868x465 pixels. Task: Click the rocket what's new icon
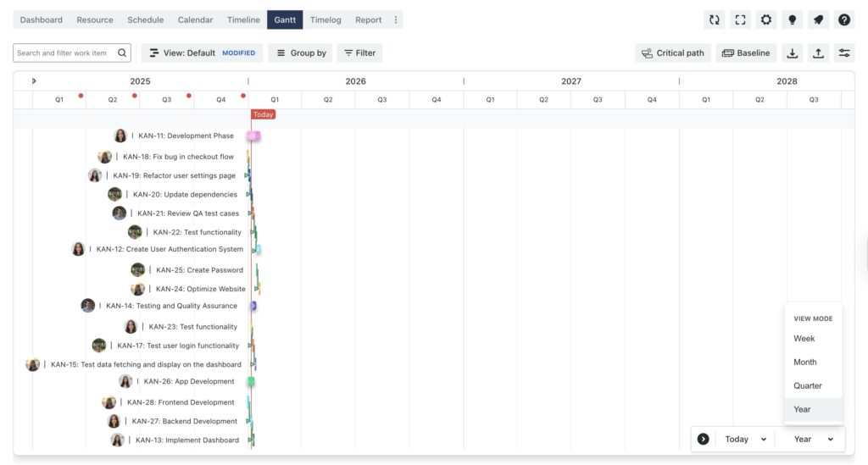pyautogui.click(x=818, y=20)
